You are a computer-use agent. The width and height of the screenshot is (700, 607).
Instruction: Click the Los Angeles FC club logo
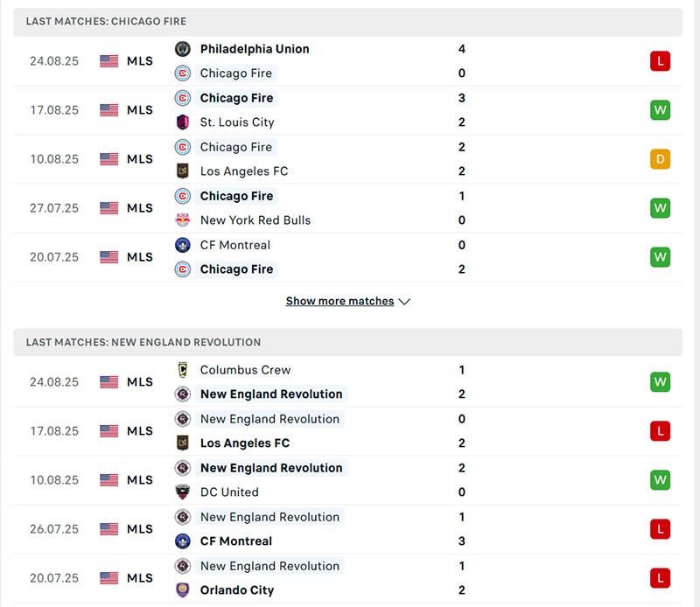(183, 171)
